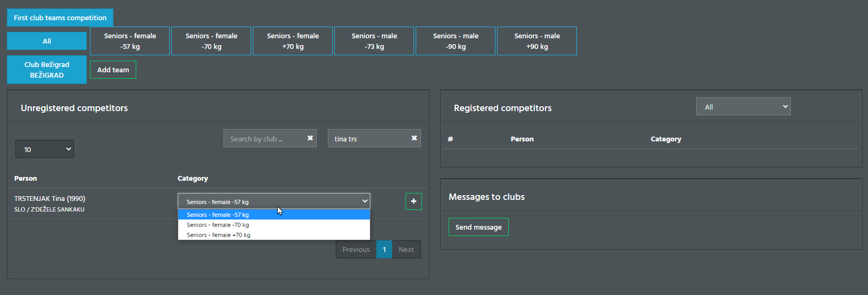
Task: Click the Person column header in Unregistered competitors
Action: (x=26, y=178)
